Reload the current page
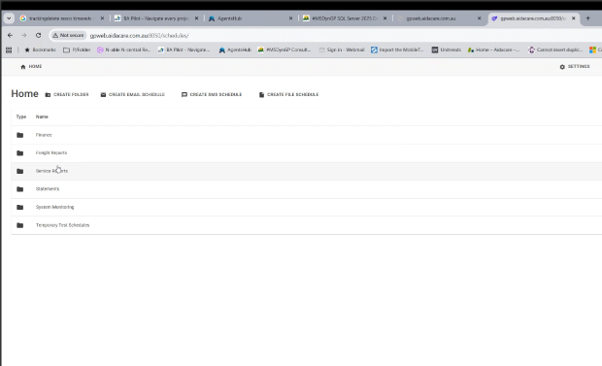This screenshot has width=602, height=366. click(x=38, y=35)
